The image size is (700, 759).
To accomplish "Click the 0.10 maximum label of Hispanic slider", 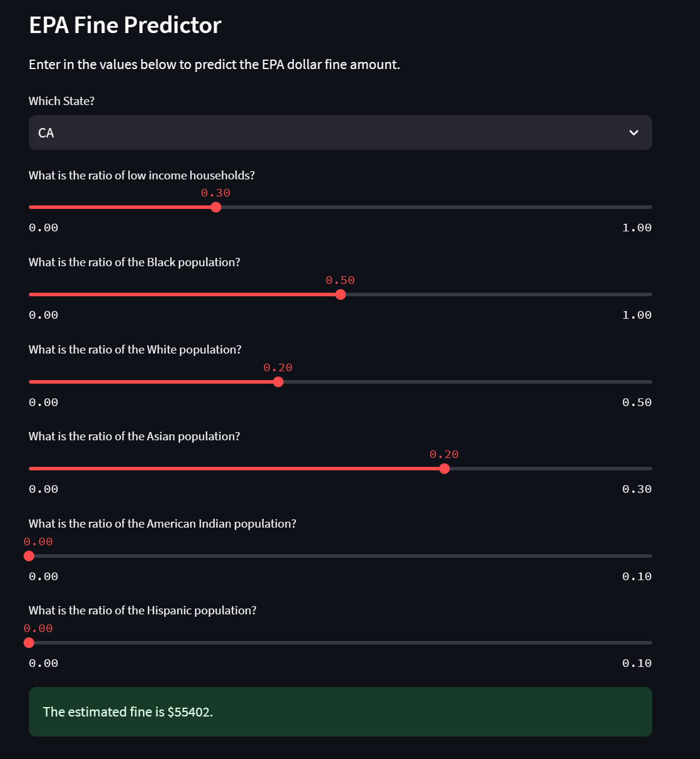I will [x=636, y=663].
